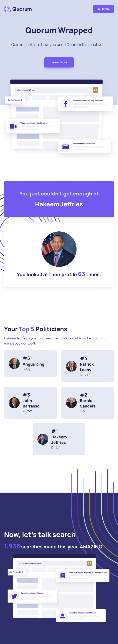Click the plastic bag AND ban search field
Screen dimensions: 118x644
(x=54, y=90)
